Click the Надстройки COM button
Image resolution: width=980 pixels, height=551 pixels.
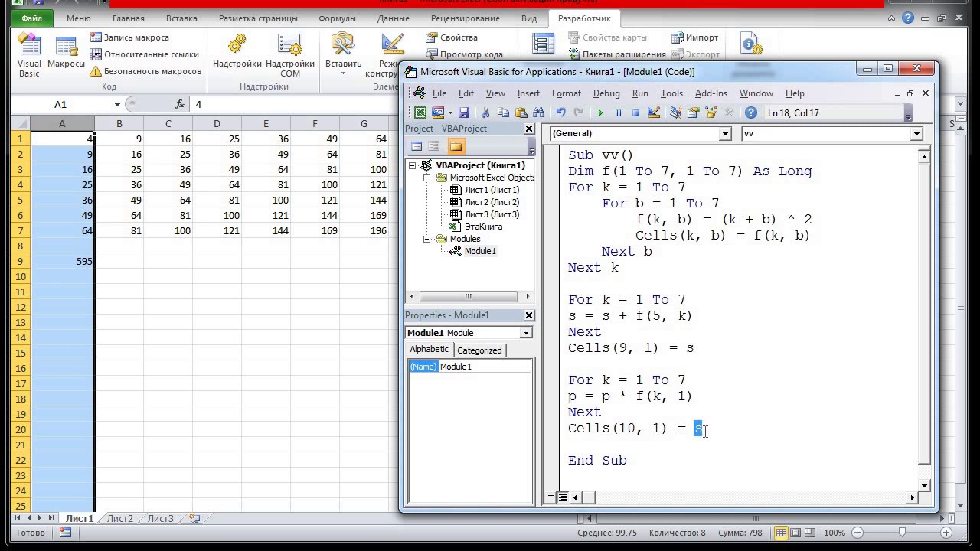coord(290,56)
